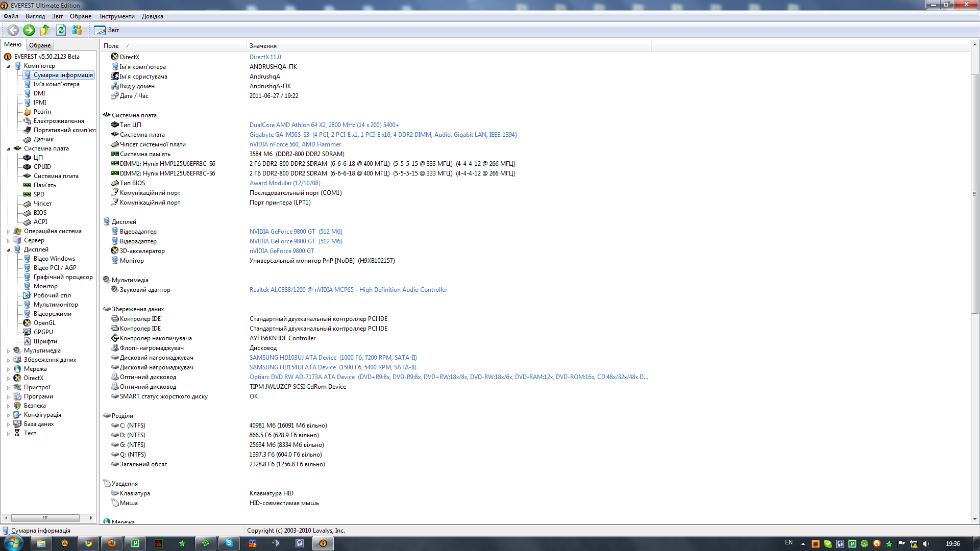Select the База даних tree item

[x=39, y=424]
